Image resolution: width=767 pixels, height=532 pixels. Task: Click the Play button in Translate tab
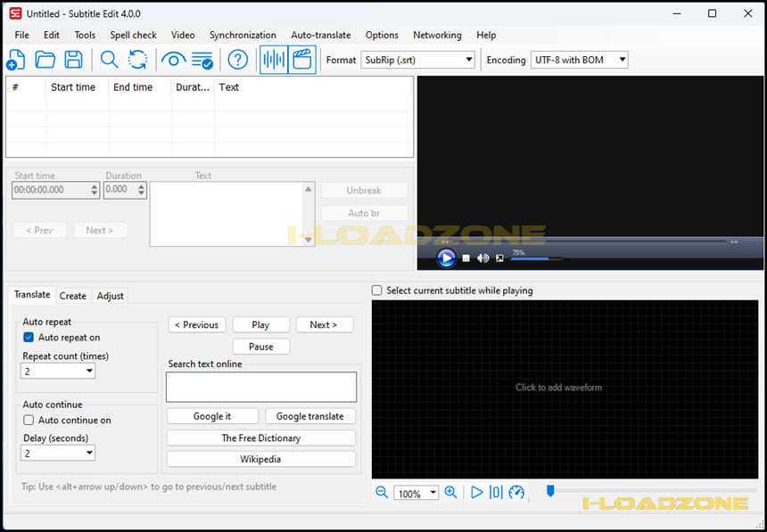coord(261,324)
